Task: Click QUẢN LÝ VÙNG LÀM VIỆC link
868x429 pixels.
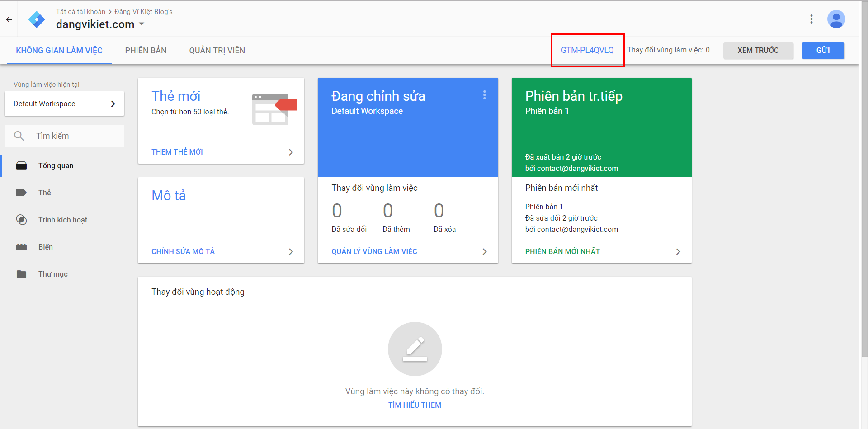Action: pyautogui.click(x=374, y=252)
